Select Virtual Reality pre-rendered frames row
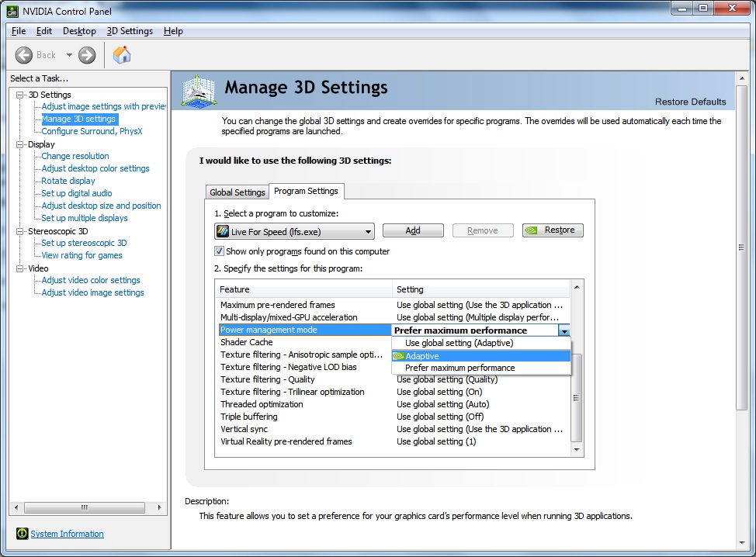The height and width of the screenshot is (557, 756). pos(392,441)
